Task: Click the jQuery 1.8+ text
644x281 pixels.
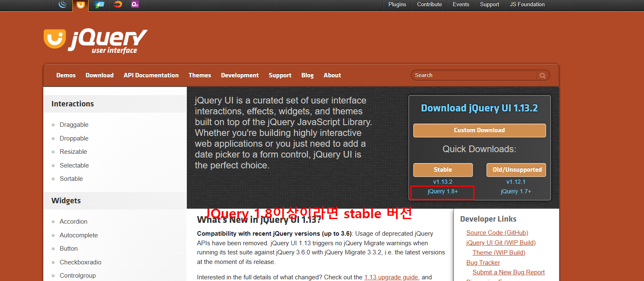Action: click(443, 191)
